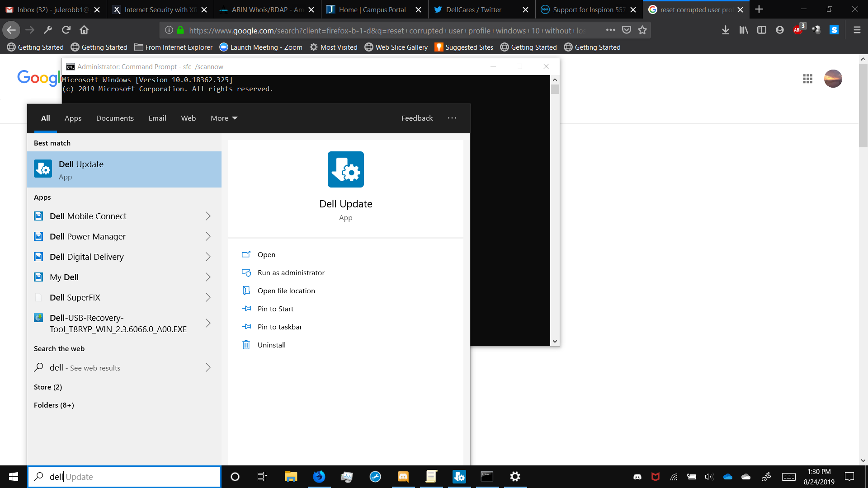Viewport: 868px width, 488px height.
Task: Choose Run as administrator for Dell Update
Action: (291, 272)
